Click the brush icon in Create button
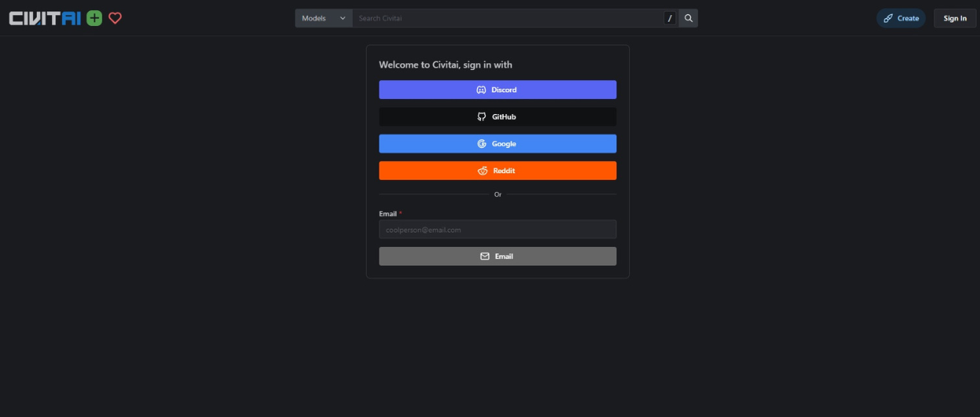This screenshot has width=980, height=417. point(888,18)
